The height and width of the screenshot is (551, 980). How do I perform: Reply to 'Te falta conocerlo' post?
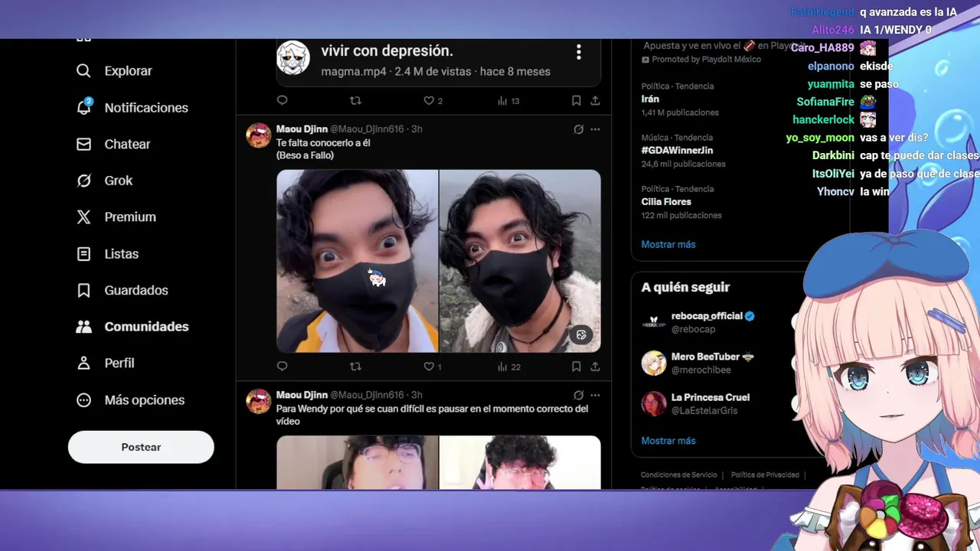282,367
